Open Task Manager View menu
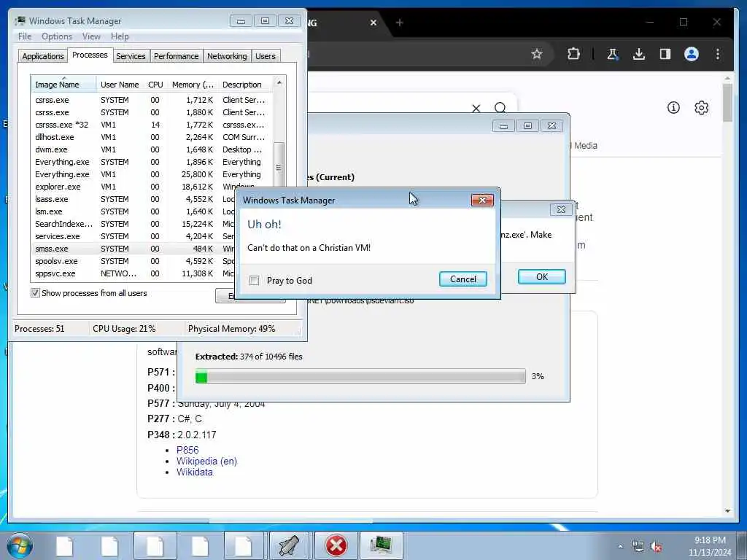The width and height of the screenshot is (747, 560). [x=91, y=36]
